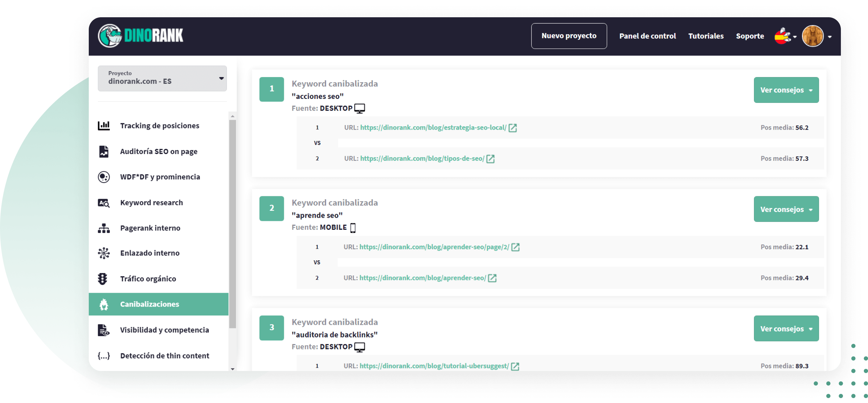The width and height of the screenshot is (868, 403).
Task: Open the estrategia-seo-local URL link
Action: pos(433,128)
